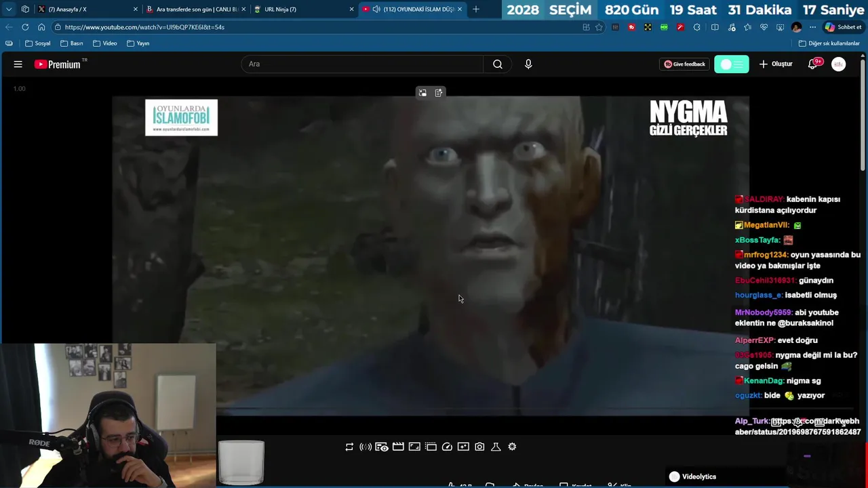The image size is (868, 488).
Task: Click the page vertical scrollbar
Action: coord(864,115)
